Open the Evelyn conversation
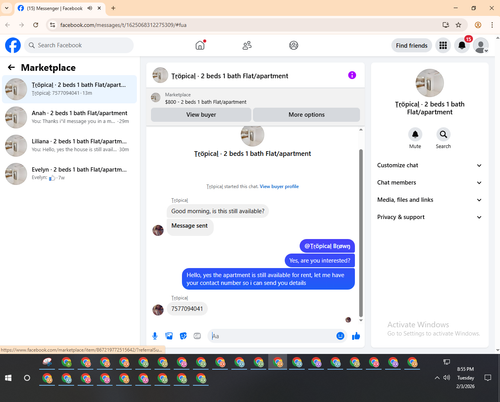This screenshot has height=402, width=500. click(x=69, y=173)
